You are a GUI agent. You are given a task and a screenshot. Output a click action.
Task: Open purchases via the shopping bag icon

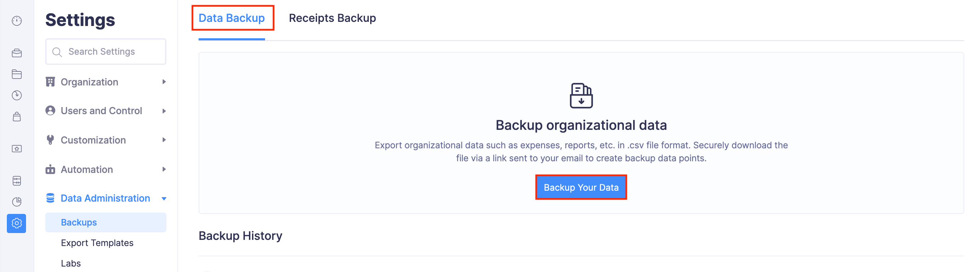coord(16,117)
